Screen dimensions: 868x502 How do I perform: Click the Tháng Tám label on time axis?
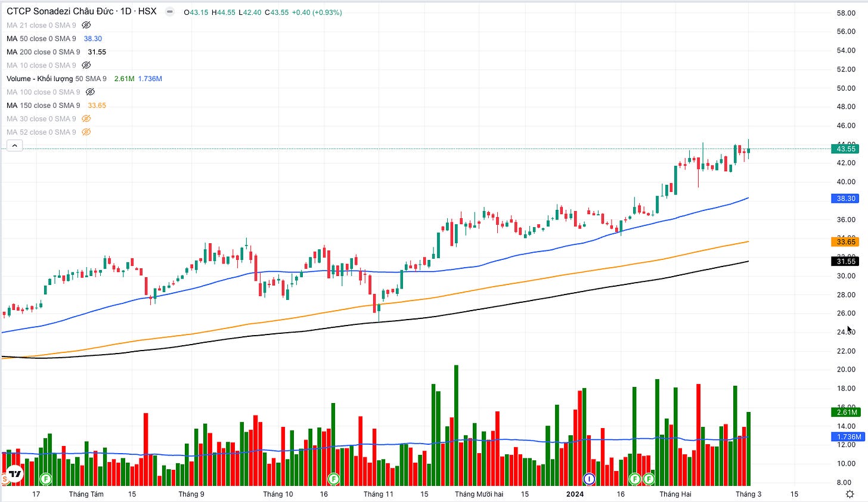click(86, 494)
